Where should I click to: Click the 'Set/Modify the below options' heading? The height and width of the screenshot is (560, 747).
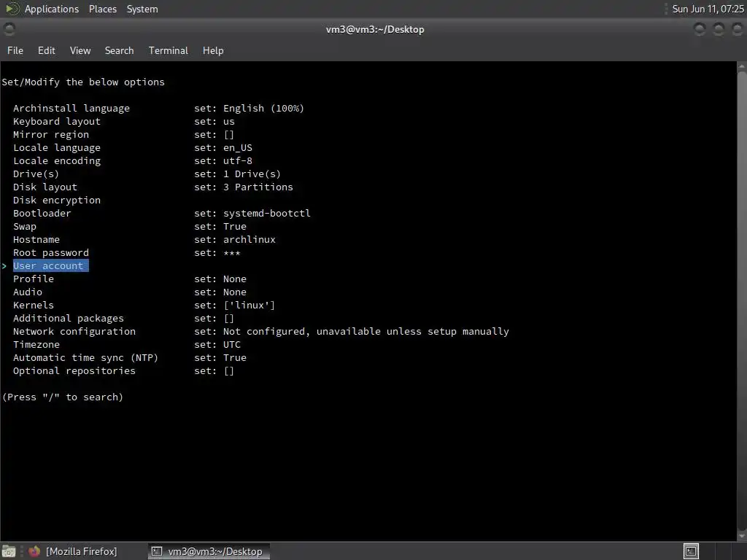pyautogui.click(x=83, y=82)
